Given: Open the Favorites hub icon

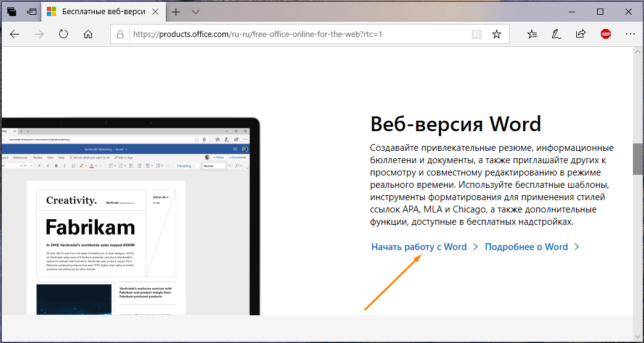Looking at the screenshot, I should (x=532, y=34).
